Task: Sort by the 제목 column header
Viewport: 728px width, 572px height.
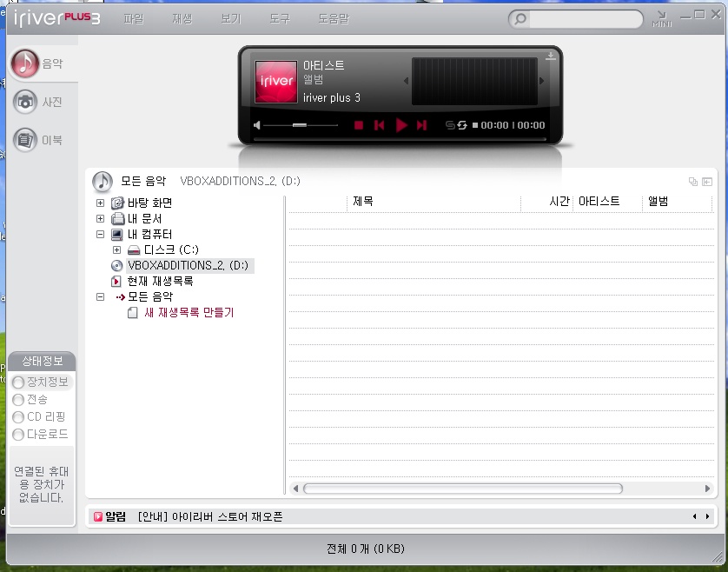Action: point(433,202)
